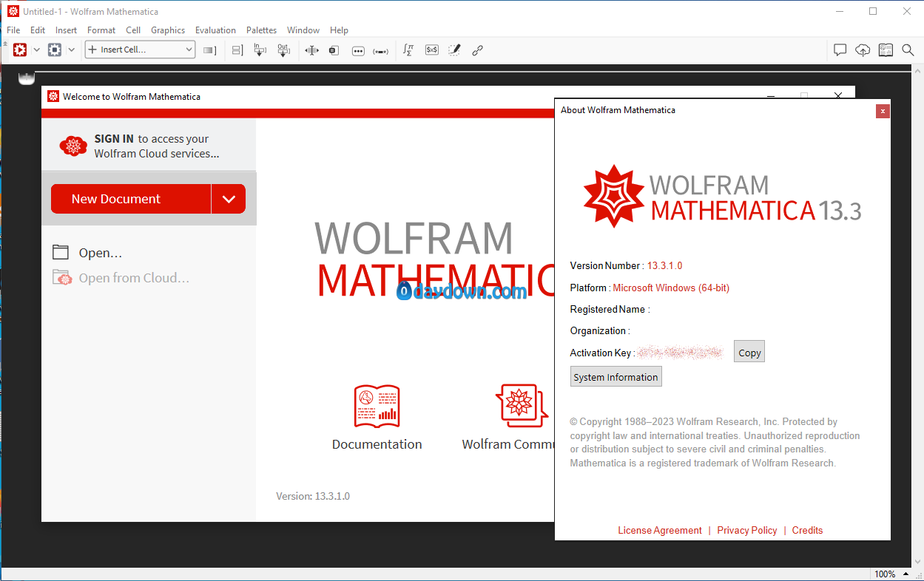Click the hyperlink chain toolbar icon
The image size is (924, 581).
coord(477,50)
